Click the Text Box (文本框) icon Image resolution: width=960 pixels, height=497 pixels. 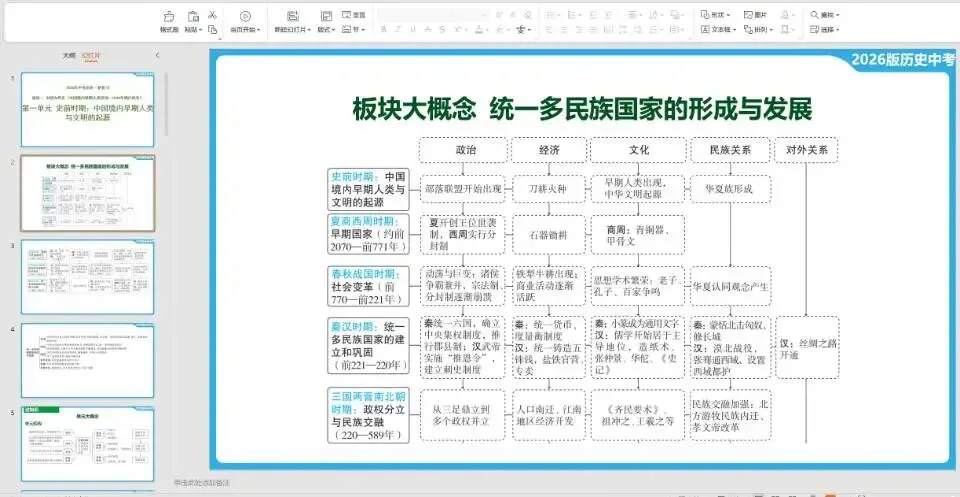pos(705,29)
